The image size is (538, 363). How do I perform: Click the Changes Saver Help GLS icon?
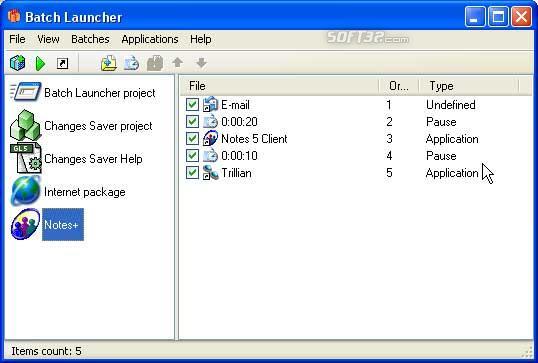26,158
